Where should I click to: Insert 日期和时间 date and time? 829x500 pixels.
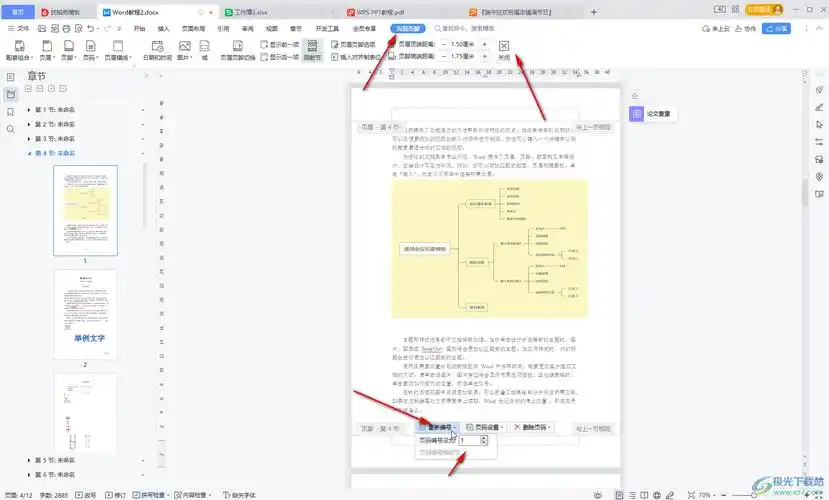[x=158, y=50]
